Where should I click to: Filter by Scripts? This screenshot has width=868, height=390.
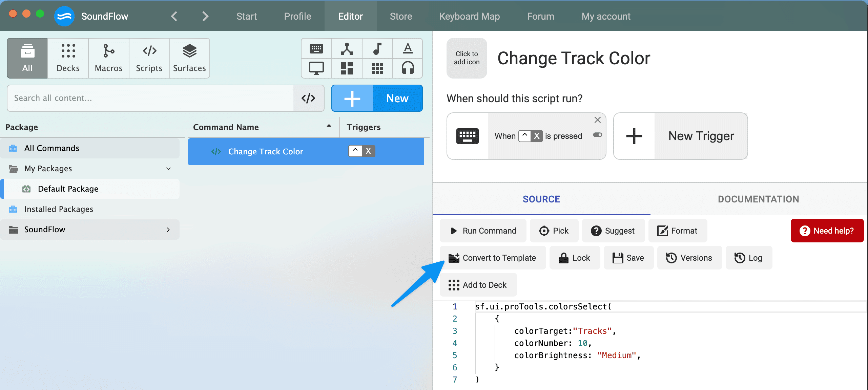[x=149, y=58]
